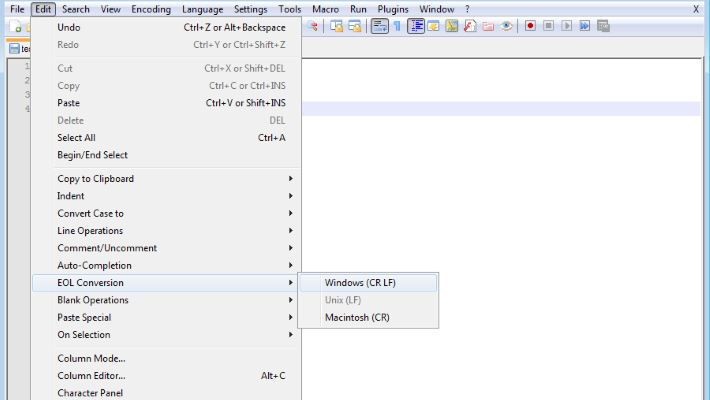Open the Settings menu
This screenshot has height=400, width=710.
click(250, 9)
